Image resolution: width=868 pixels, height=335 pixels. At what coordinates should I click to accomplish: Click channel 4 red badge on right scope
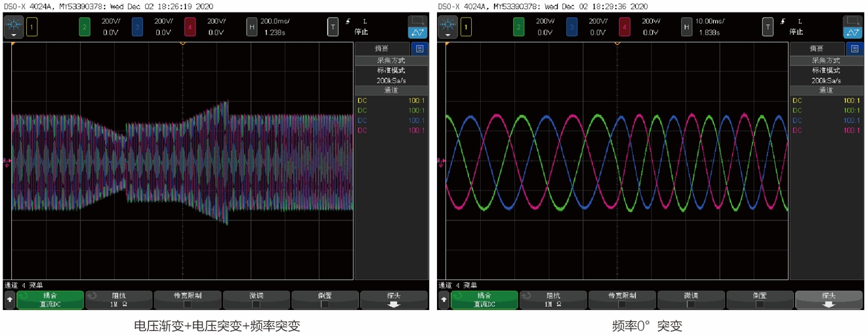625,27
